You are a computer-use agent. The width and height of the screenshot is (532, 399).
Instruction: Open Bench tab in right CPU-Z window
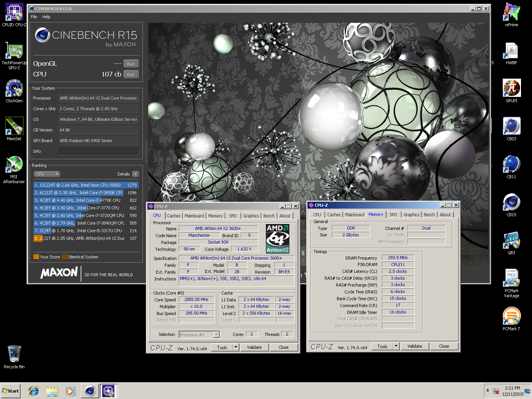click(x=429, y=215)
